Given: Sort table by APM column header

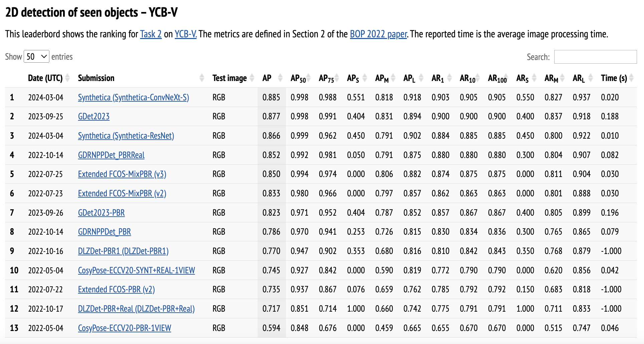Looking at the screenshot, I should coord(382,78).
